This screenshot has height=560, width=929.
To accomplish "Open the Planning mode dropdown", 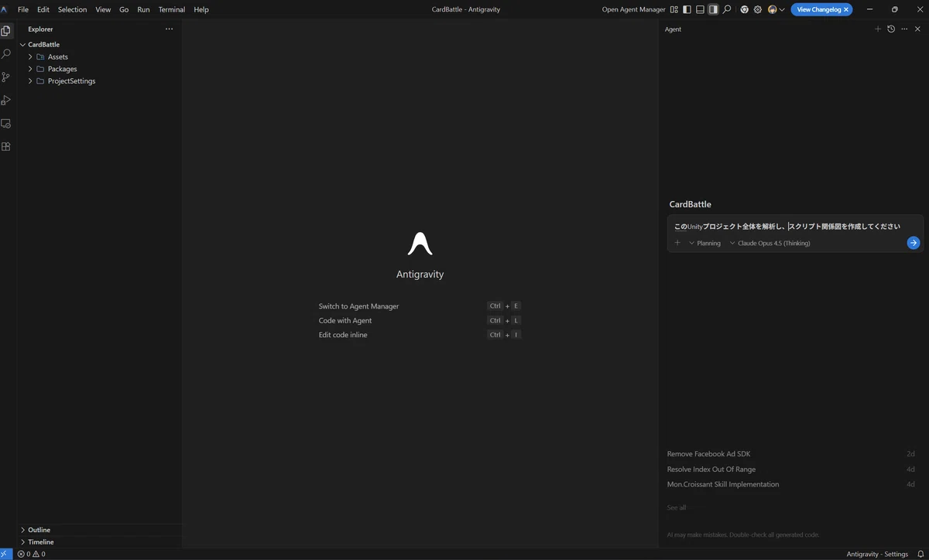I will coord(704,243).
